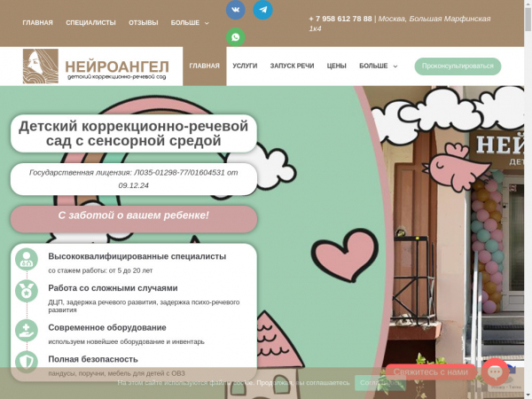This screenshot has width=532, height=399.
Task: Open Специалисты in top bar
Action: 90,23
